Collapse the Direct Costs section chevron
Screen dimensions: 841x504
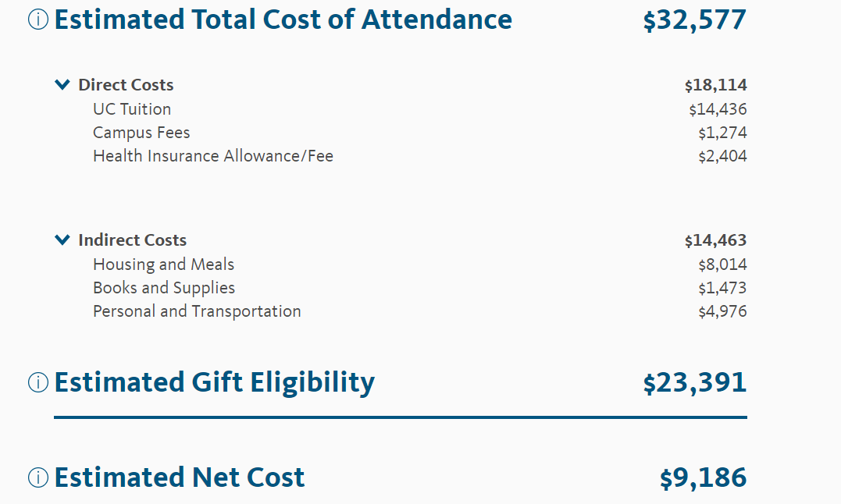point(62,85)
